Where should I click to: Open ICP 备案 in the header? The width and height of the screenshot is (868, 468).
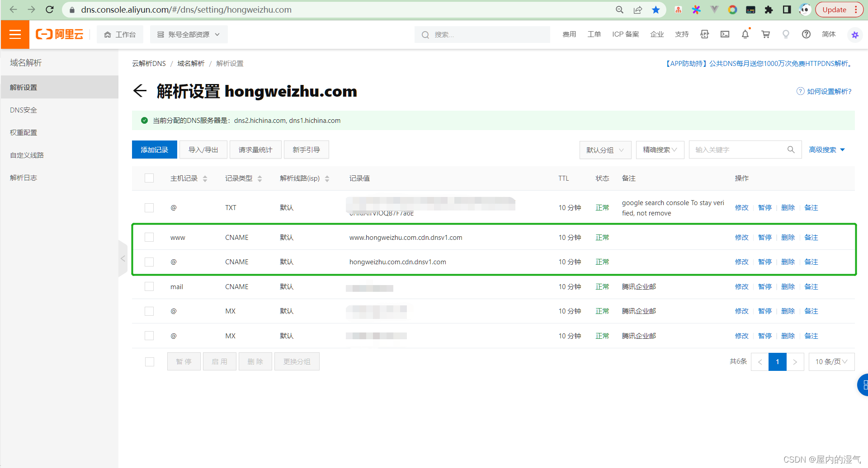point(626,34)
